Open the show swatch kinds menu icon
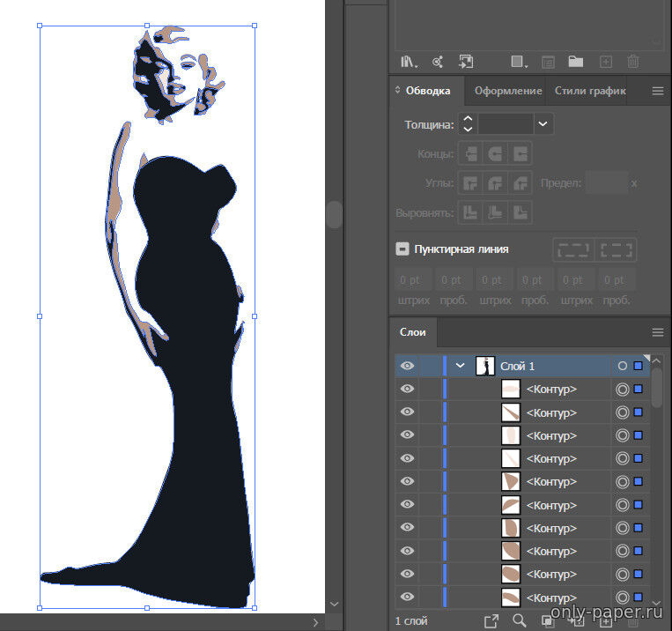This screenshot has width=672, height=631. (x=519, y=62)
